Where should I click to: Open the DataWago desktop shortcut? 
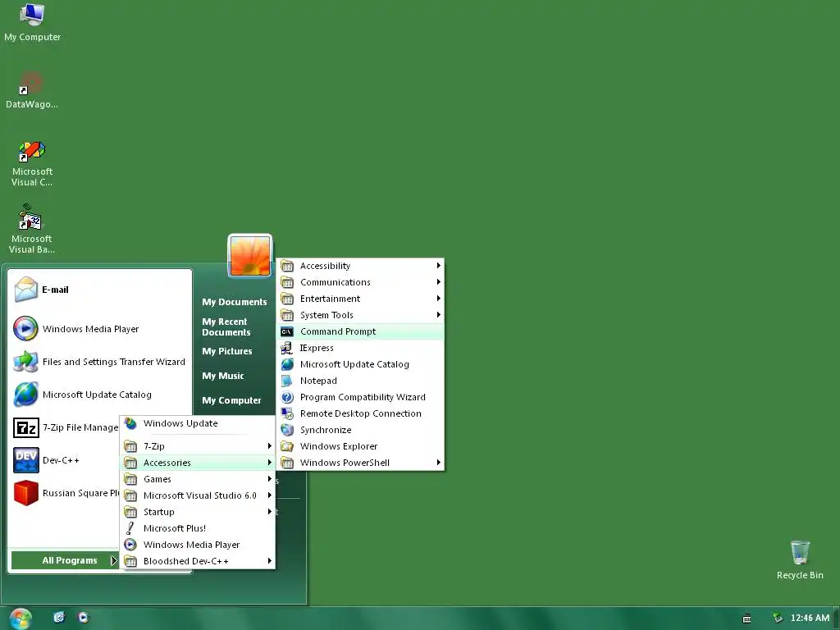(32, 90)
